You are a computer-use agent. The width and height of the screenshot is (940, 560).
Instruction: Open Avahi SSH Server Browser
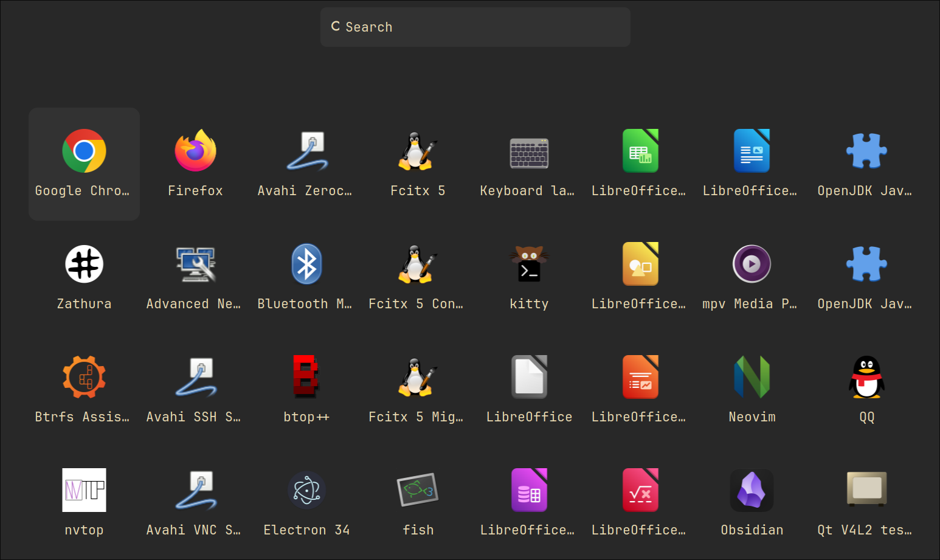click(x=195, y=390)
